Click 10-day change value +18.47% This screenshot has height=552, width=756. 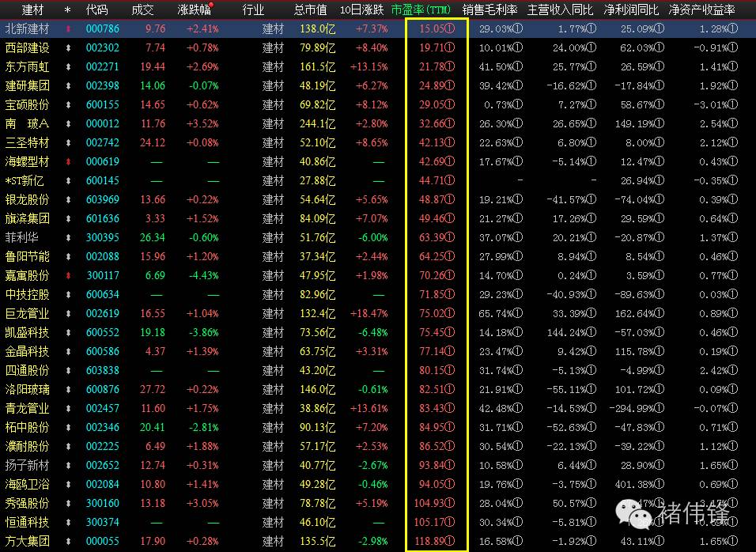coord(369,314)
